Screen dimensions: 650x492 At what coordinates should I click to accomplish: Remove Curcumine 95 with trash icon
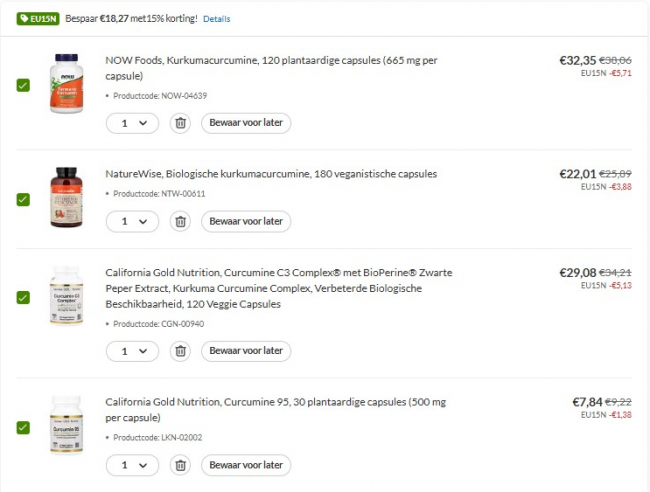tap(180, 465)
